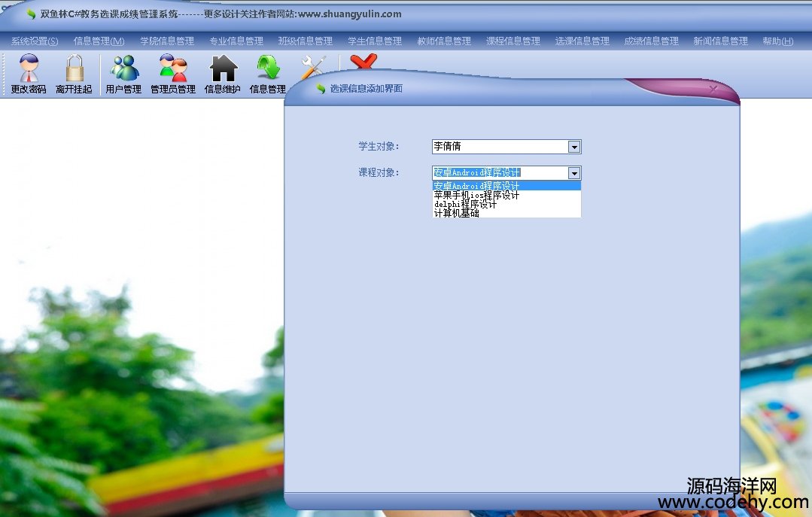The width and height of the screenshot is (812, 517).
Task: Close the 选课信息添加界面 dialog
Action: tap(713, 90)
